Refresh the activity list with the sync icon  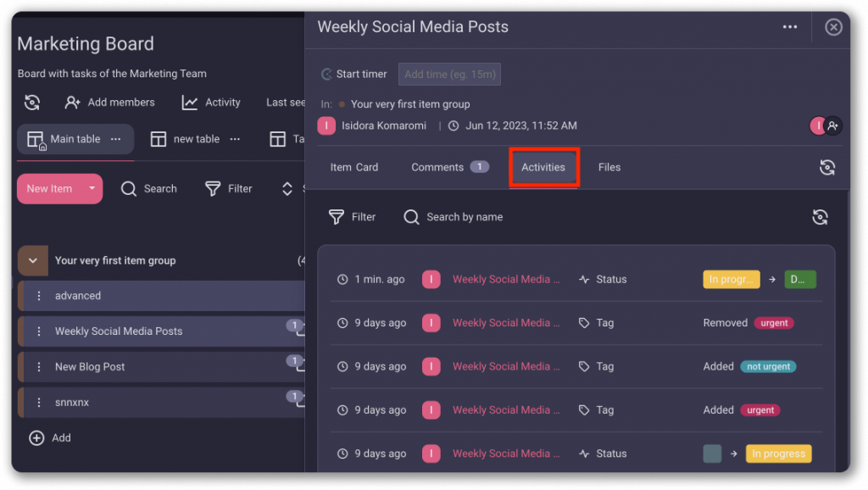[x=820, y=217]
